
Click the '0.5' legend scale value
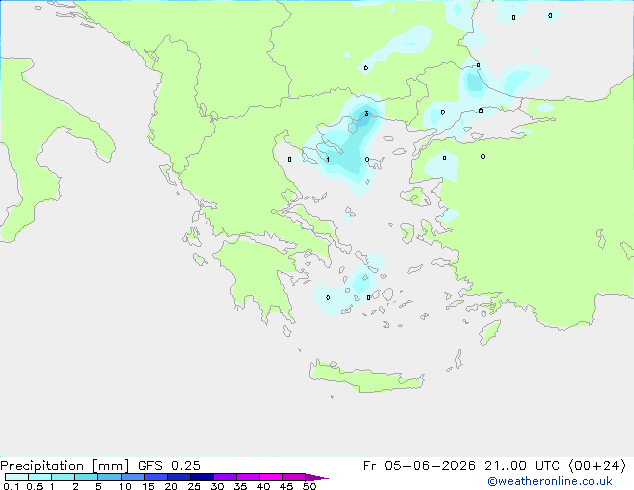34,486
